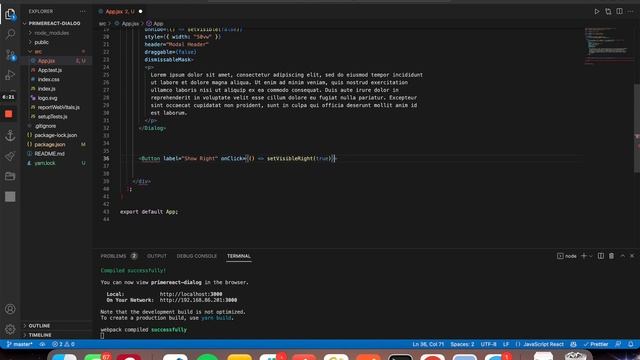The image size is (640, 360).
Task: Open App.jsx in the explorer tree
Action: 47,61
